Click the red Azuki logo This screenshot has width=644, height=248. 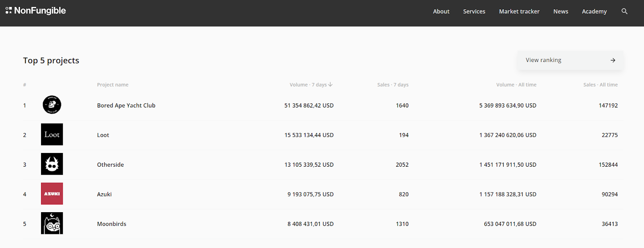click(52, 194)
